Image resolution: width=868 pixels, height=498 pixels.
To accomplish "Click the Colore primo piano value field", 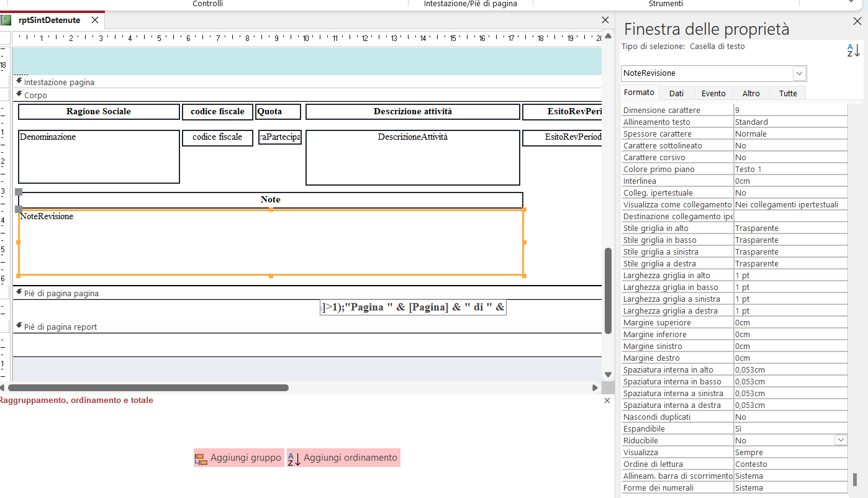I will coord(790,170).
